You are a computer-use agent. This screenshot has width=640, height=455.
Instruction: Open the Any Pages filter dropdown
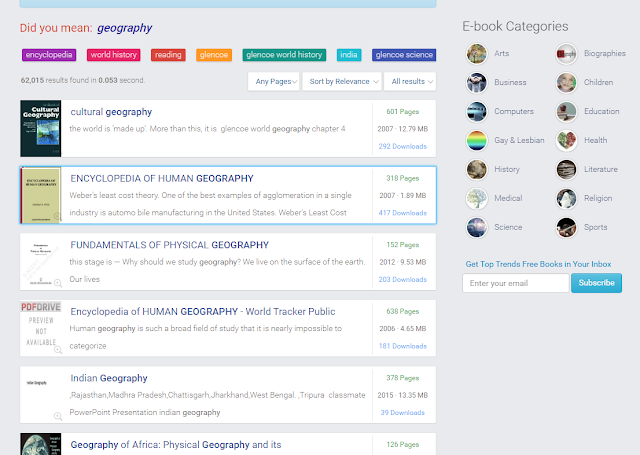pos(273,82)
